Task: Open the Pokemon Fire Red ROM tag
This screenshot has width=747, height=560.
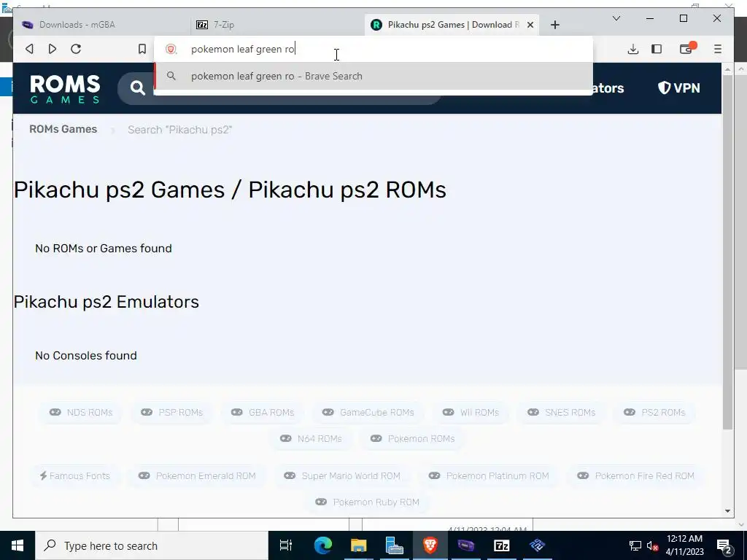Action: [x=635, y=475]
